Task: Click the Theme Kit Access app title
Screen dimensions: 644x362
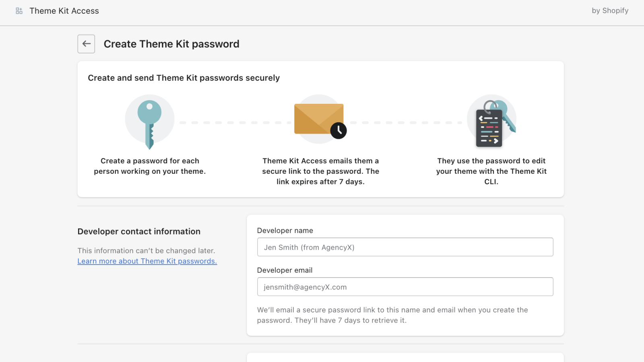Action: coord(64,11)
